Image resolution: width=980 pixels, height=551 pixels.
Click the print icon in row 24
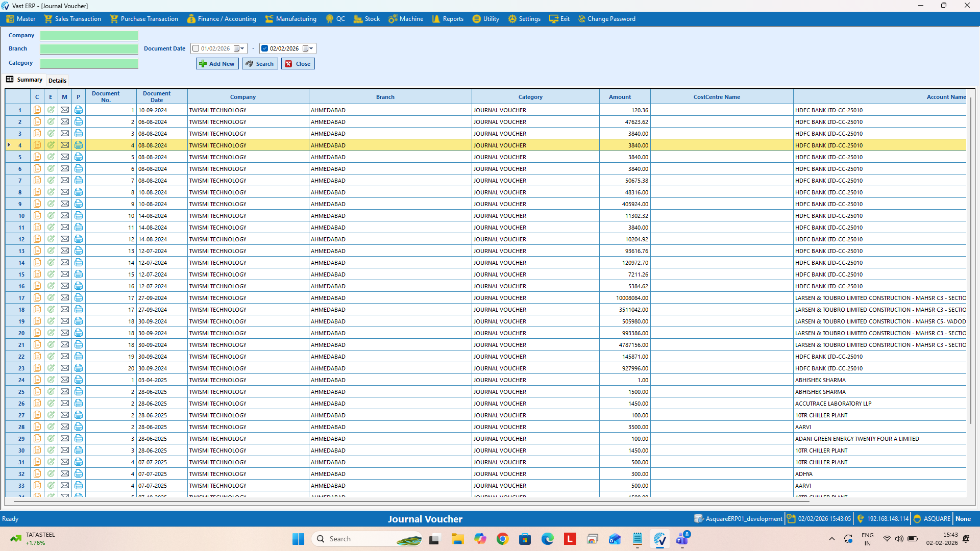tap(79, 380)
